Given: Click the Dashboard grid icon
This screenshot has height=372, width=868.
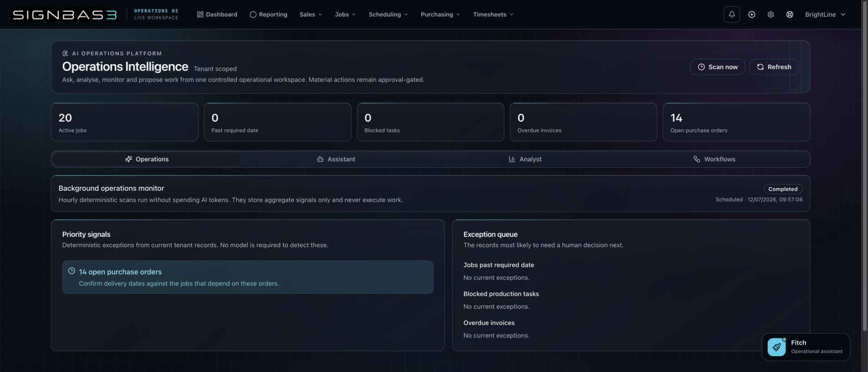Looking at the screenshot, I should [x=200, y=15].
